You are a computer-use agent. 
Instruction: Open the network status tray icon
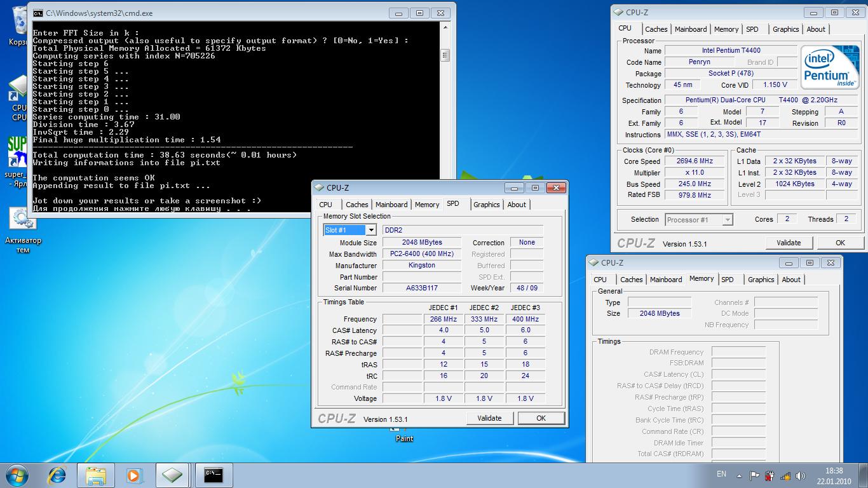pos(786,475)
